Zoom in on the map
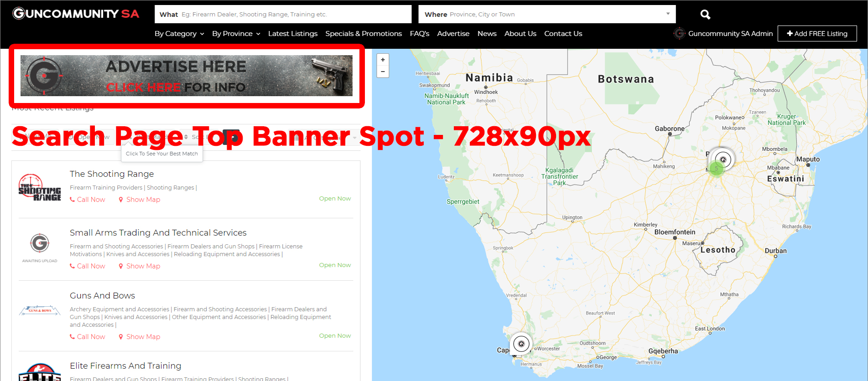The image size is (868, 381). point(383,60)
